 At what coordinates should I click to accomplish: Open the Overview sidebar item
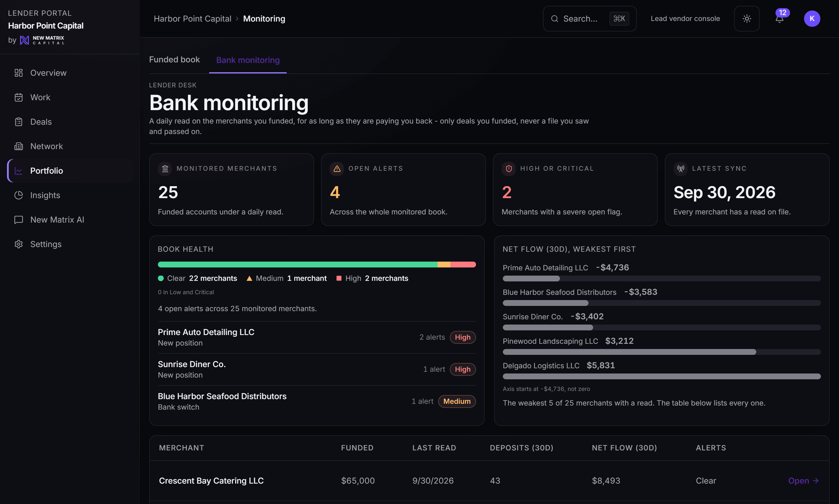[70, 73]
